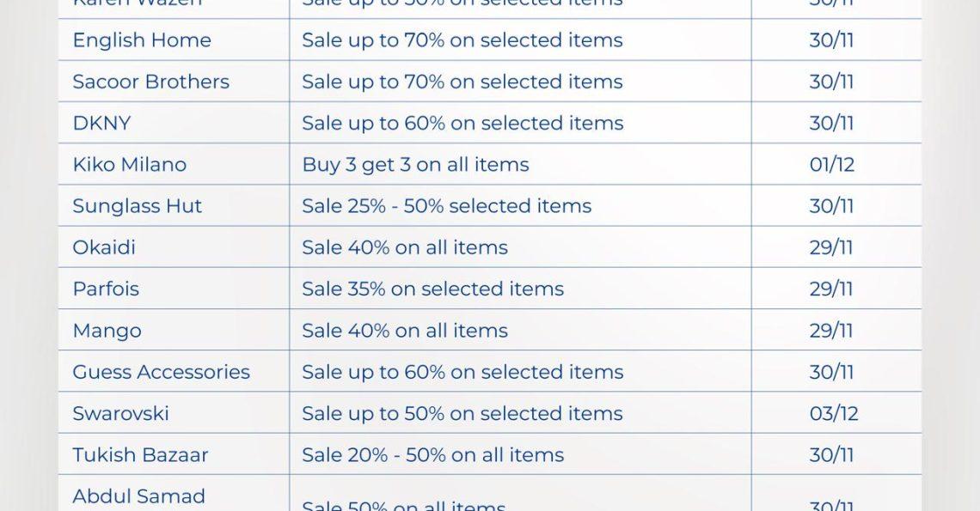Click the 'Buy 3 get 3 on all items' offer

point(415,164)
